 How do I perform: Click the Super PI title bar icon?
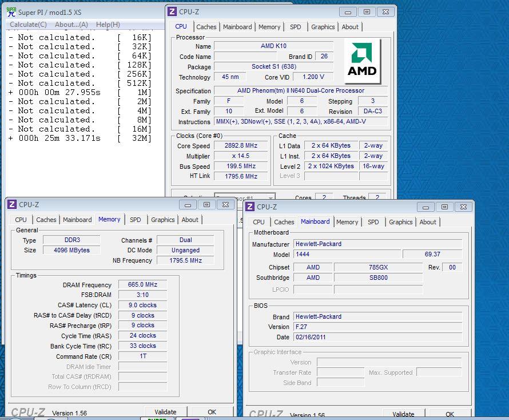tap(11, 12)
